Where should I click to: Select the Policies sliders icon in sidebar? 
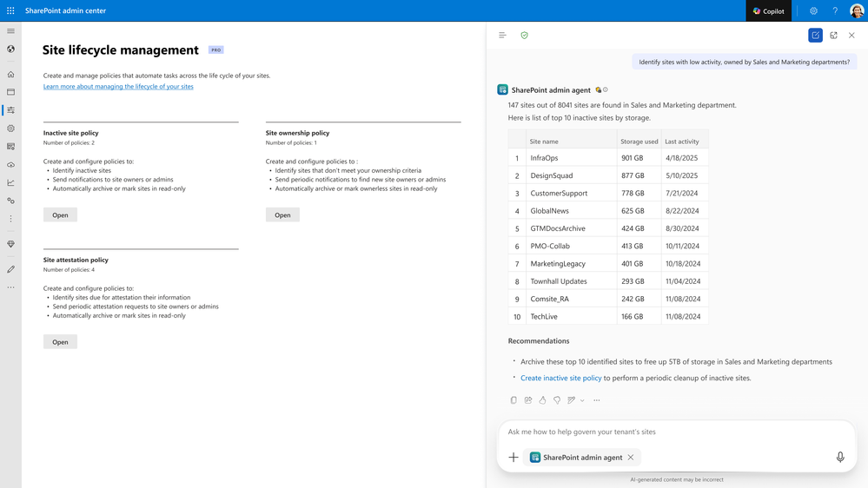pos(10,110)
